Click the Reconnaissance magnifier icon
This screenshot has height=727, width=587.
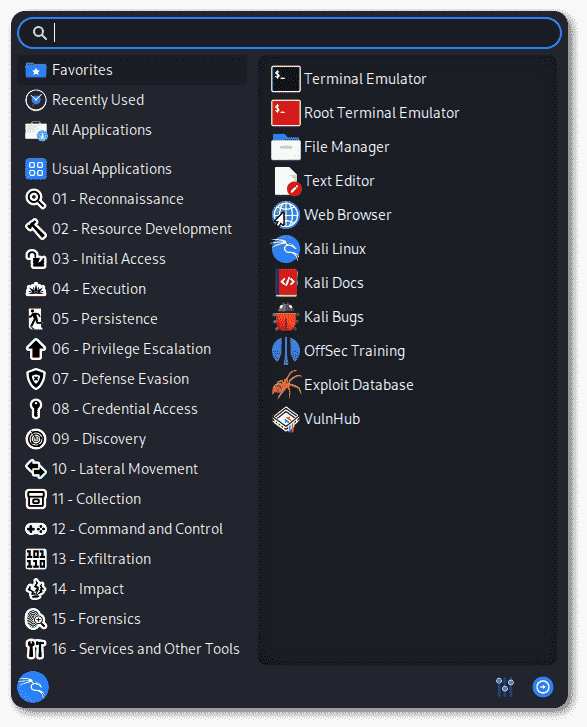click(36, 199)
